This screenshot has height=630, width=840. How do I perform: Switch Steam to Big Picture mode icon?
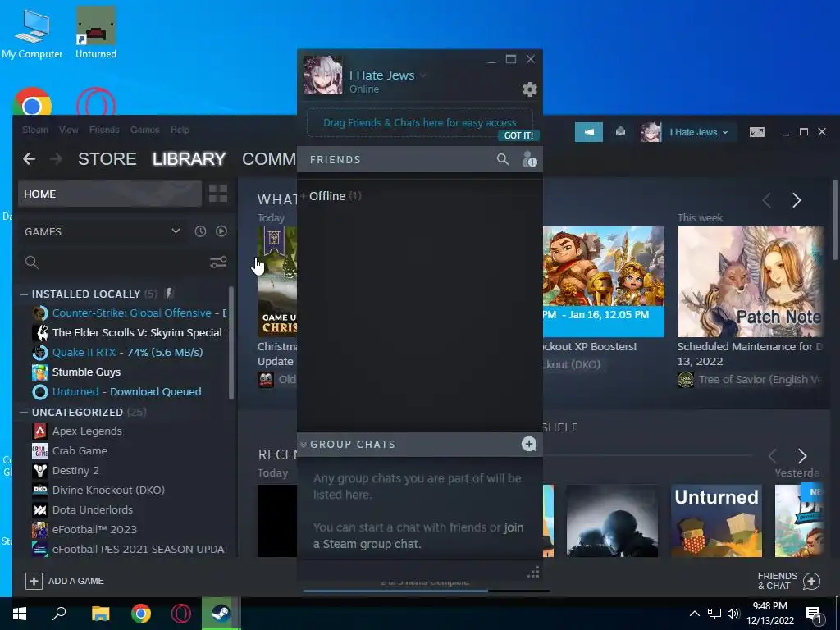[757, 132]
